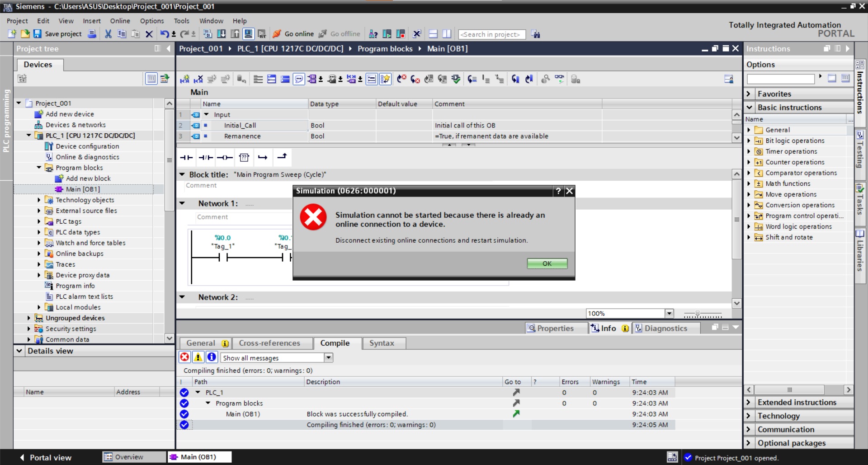Collapse the Details view panel
The width and height of the screenshot is (868, 465).
pyautogui.click(x=19, y=351)
